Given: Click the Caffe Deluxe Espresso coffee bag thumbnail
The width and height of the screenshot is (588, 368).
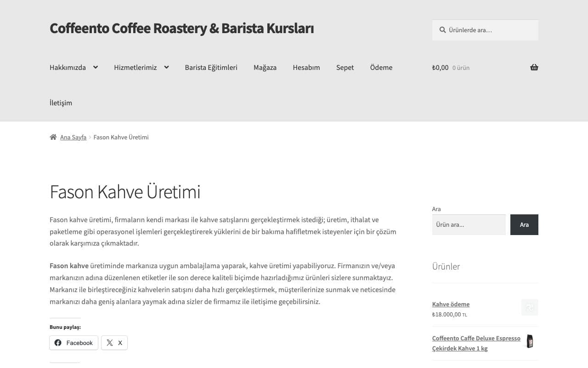Looking at the screenshot, I should 530,341.
